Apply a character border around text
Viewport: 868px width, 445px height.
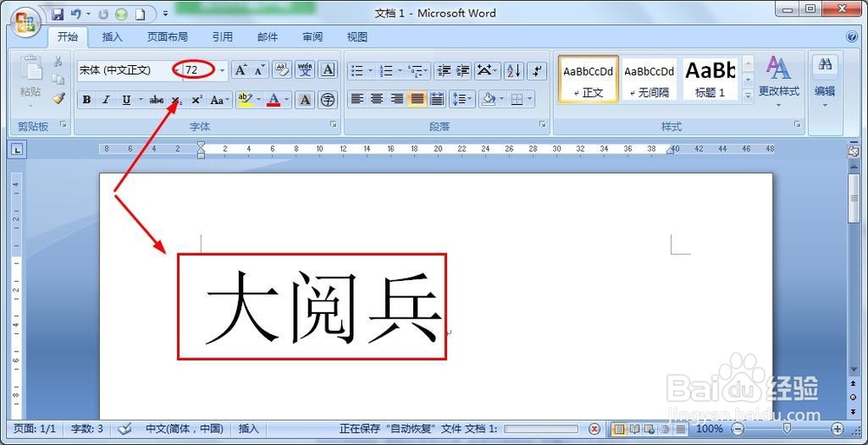(x=328, y=70)
